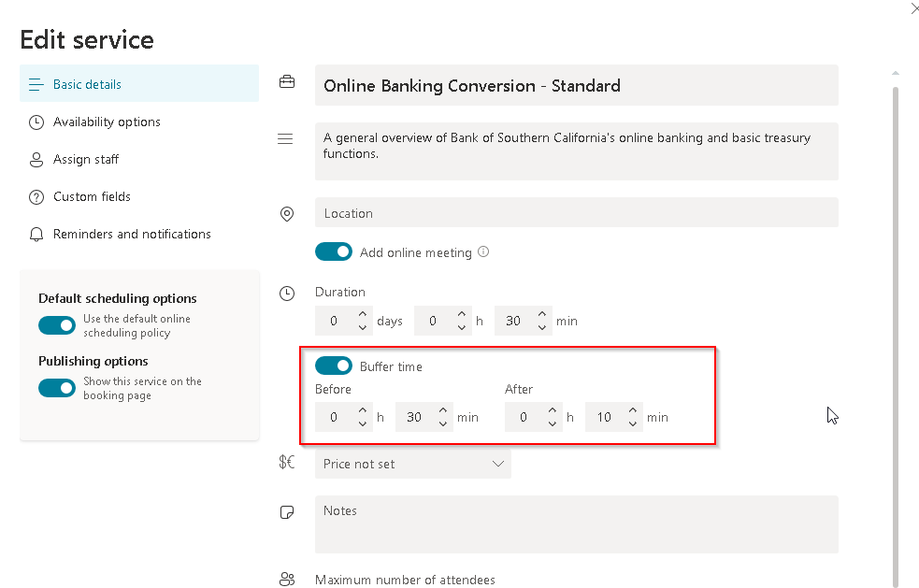
Task: Open the Assign staff tab
Action: coord(139,159)
